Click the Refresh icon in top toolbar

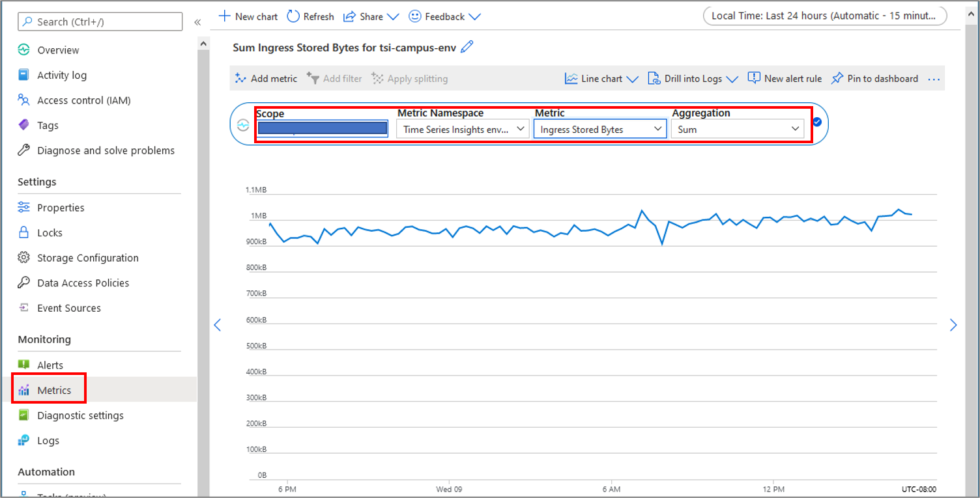(293, 16)
